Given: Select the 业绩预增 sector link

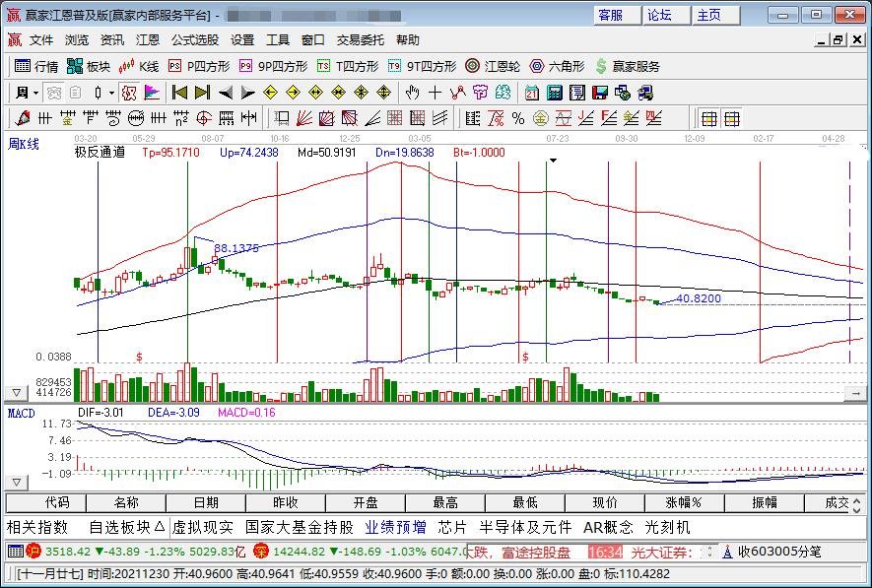Looking at the screenshot, I should [x=395, y=527].
